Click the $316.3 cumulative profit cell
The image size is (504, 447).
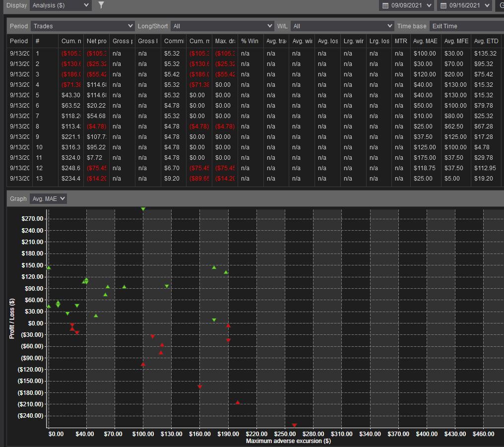71,147
